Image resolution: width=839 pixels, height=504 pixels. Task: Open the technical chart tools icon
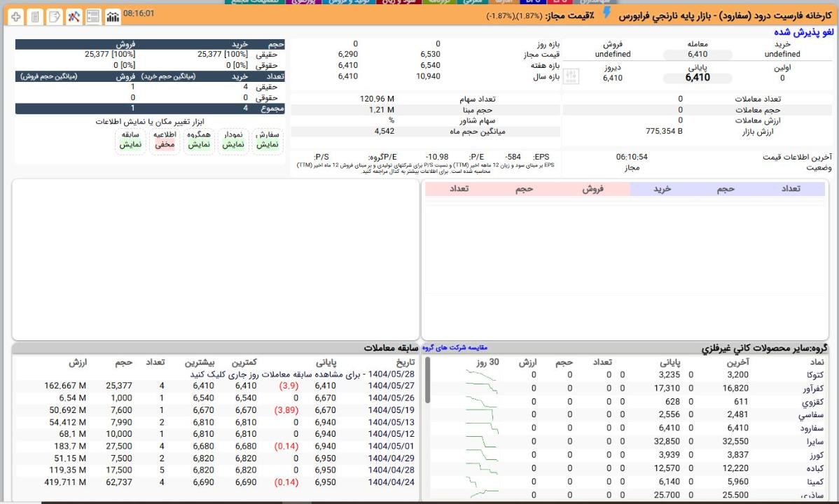(x=73, y=16)
